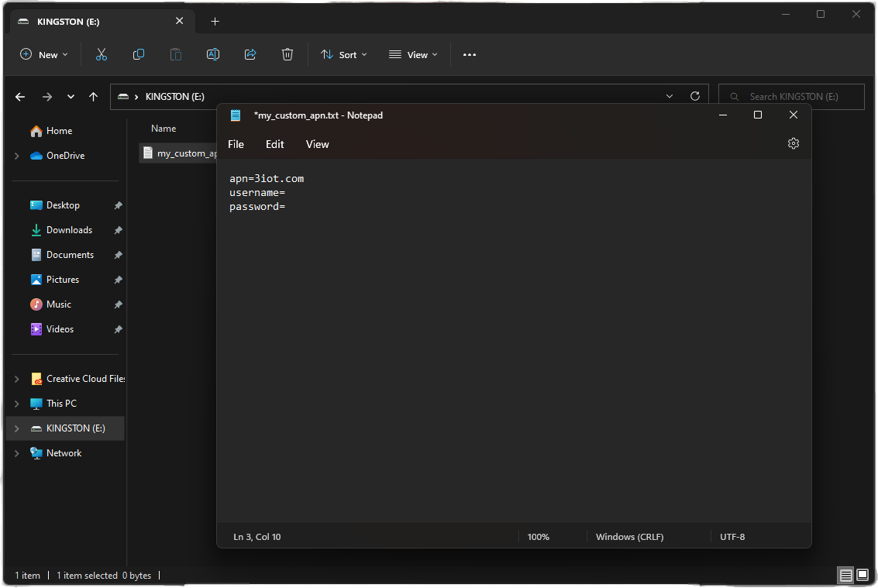
Task: Click the KINGSTON (E:) Explorer tab
Action: coord(101,21)
